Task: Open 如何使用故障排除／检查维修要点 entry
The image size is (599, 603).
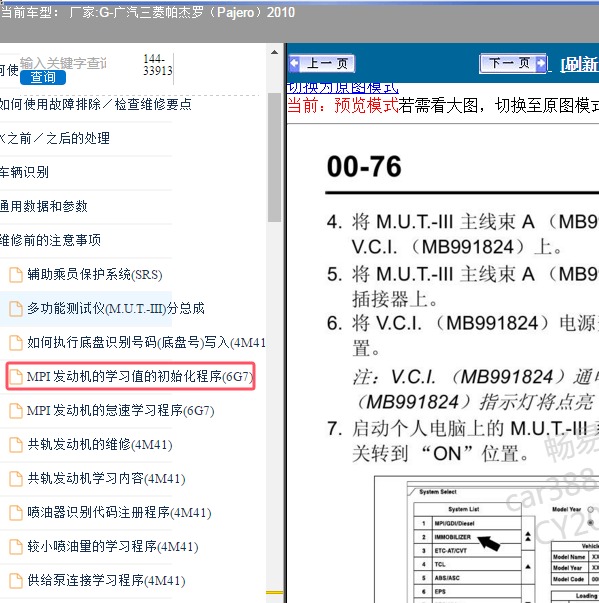Action: point(95,104)
